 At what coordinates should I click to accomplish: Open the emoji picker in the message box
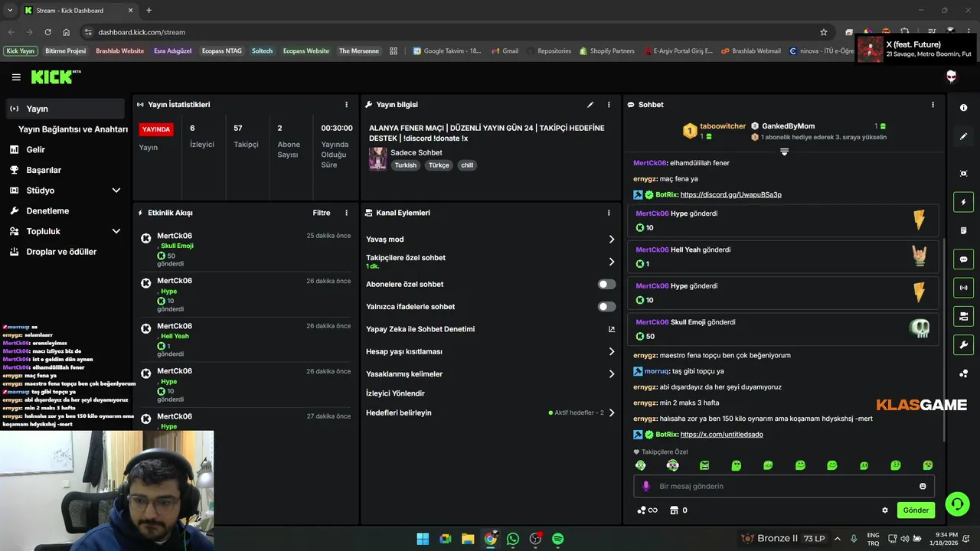(923, 486)
